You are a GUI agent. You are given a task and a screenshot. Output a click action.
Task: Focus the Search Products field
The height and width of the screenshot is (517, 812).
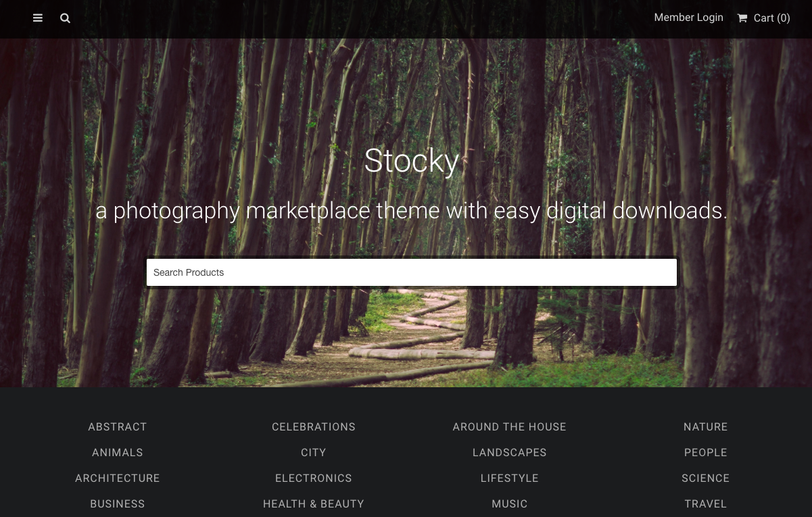pyautogui.click(x=412, y=272)
